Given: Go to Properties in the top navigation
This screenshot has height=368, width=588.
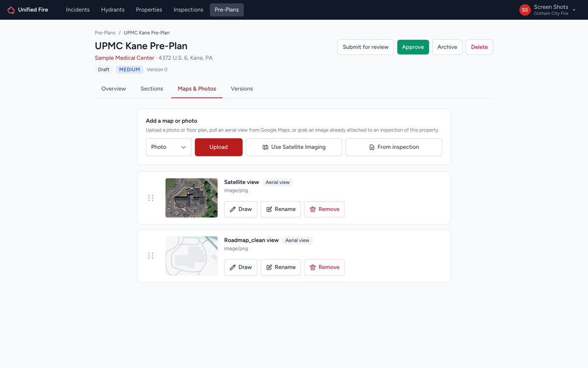Looking at the screenshot, I should point(149,10).
